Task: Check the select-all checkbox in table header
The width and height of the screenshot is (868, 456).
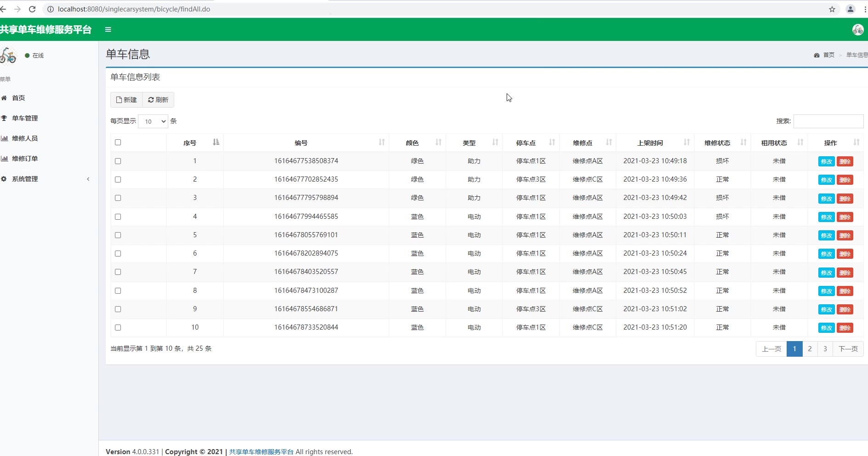Action: [118, 142]
